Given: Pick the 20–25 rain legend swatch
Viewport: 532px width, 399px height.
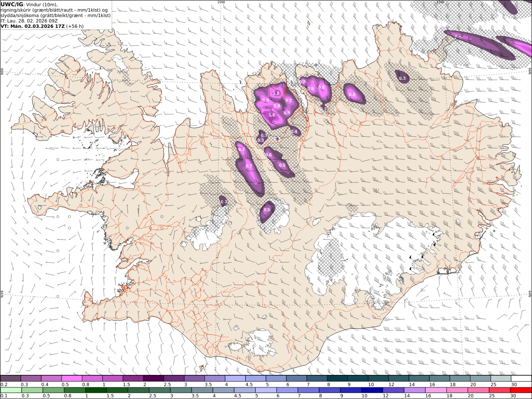Looking at the screenshot, I should (478, 390).
